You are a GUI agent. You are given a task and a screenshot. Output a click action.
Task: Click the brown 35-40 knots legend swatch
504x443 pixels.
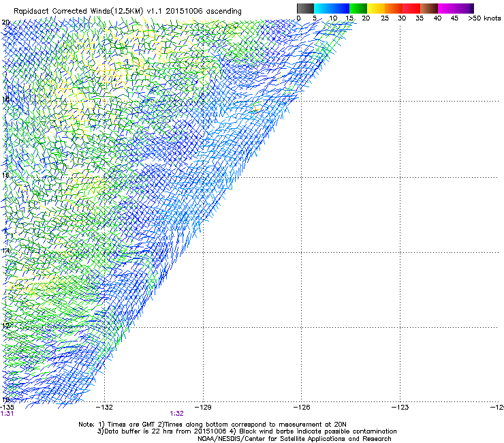[x=429, y=8]
